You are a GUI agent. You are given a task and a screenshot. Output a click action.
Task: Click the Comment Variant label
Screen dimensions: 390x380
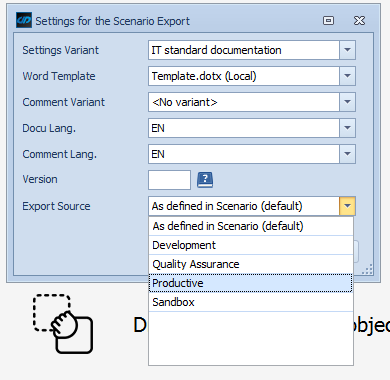(x=64, y=102)
